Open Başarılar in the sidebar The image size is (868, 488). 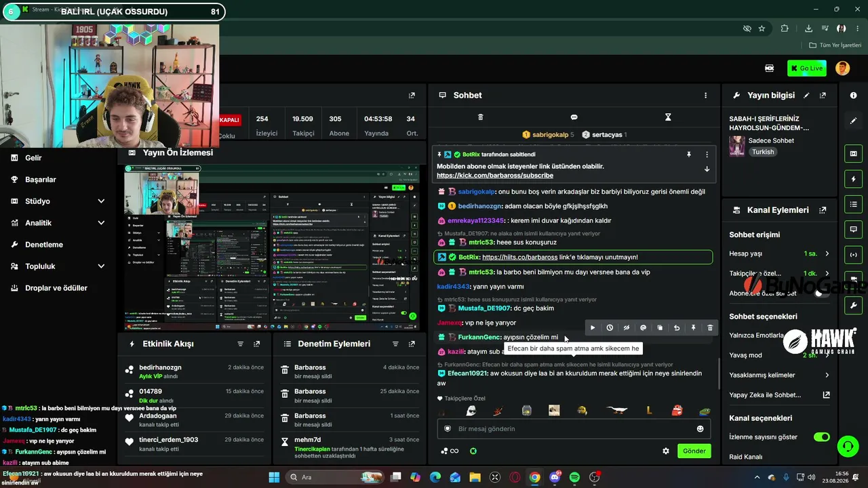58,180
